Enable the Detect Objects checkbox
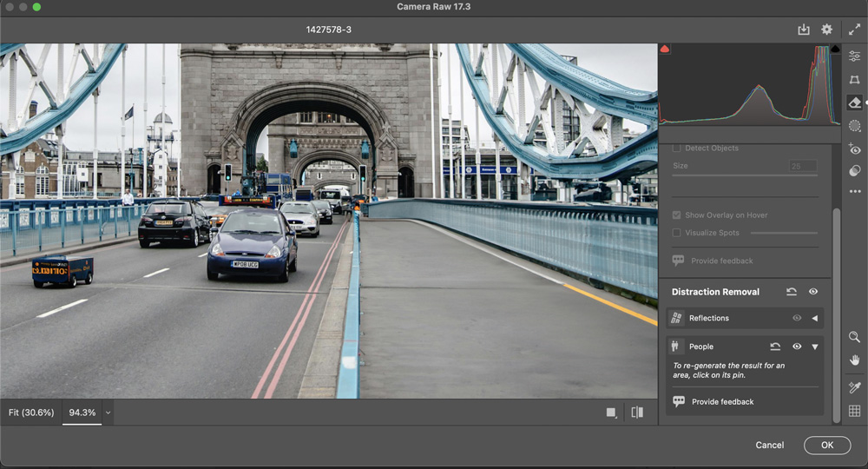The height and width of the screenshot is (469, 868). [676, 148]
